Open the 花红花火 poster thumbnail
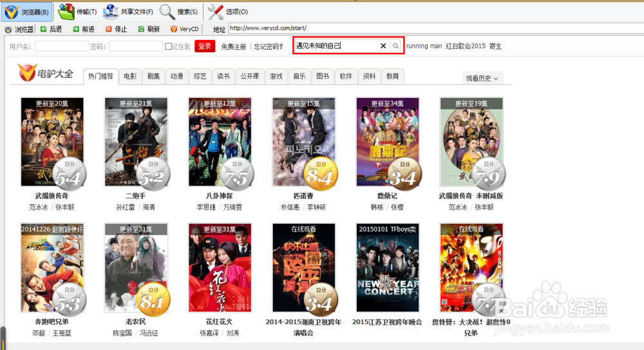The height and width of the screenshot is (350, 644). [x=220, y=267]
